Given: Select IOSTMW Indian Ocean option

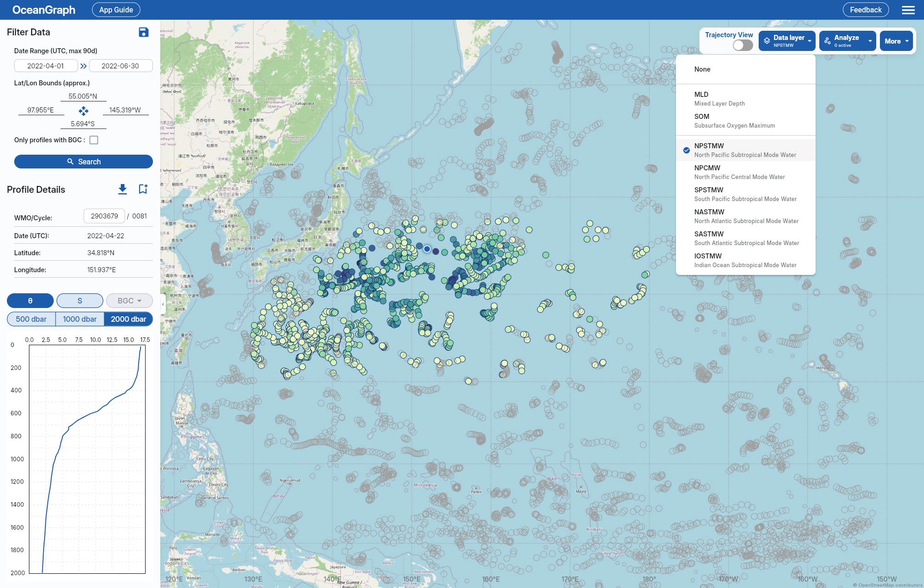Looking at the screenshot, I should pyautogui.click(x=746, y=260).
